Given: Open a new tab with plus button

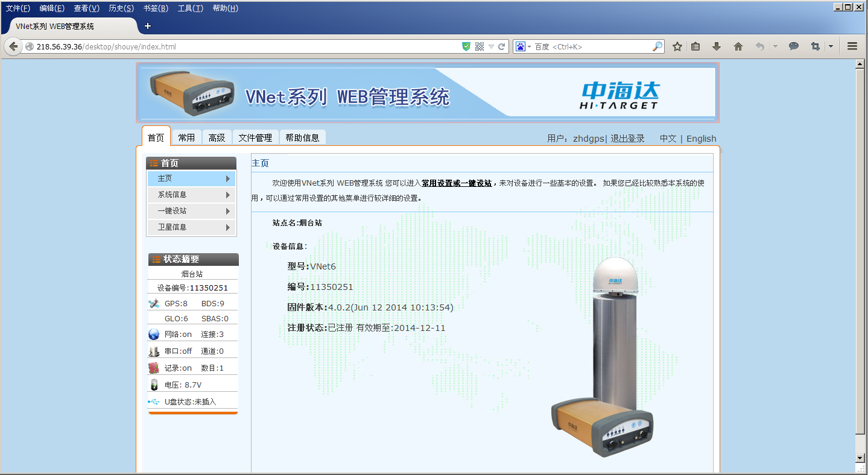Looking at the screenshot, I should point(148,26).
